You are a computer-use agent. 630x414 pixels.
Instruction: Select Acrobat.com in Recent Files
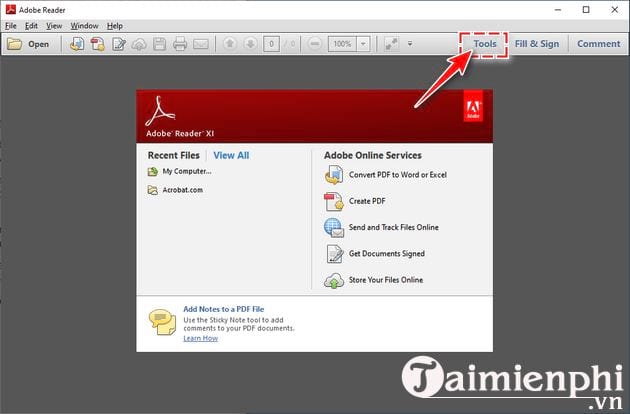click(182, 190)
